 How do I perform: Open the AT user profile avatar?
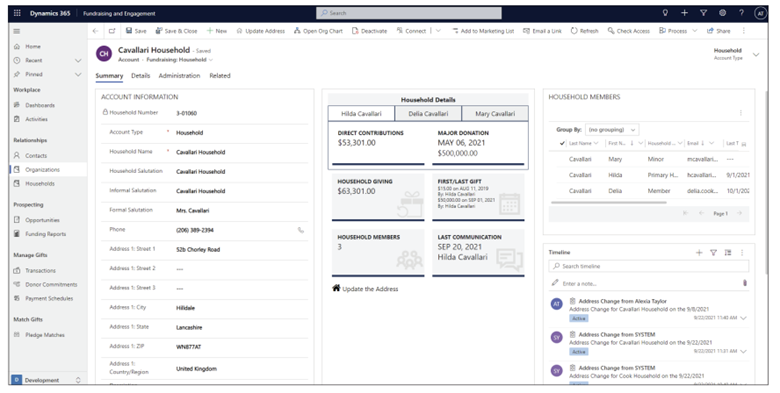pos(760,13)
